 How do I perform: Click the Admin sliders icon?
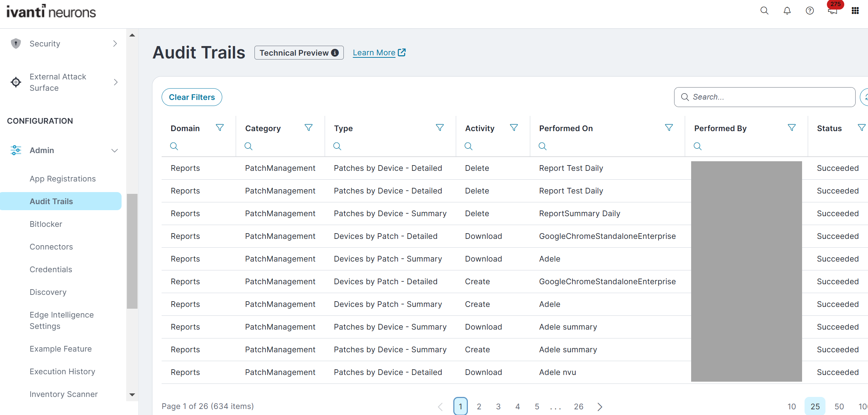(16, 150)
